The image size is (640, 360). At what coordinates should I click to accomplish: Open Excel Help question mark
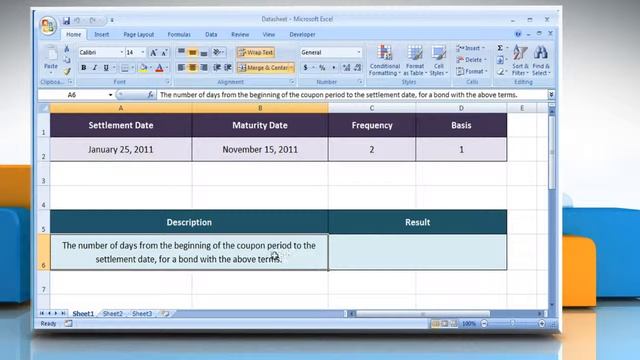pos(518,34)
